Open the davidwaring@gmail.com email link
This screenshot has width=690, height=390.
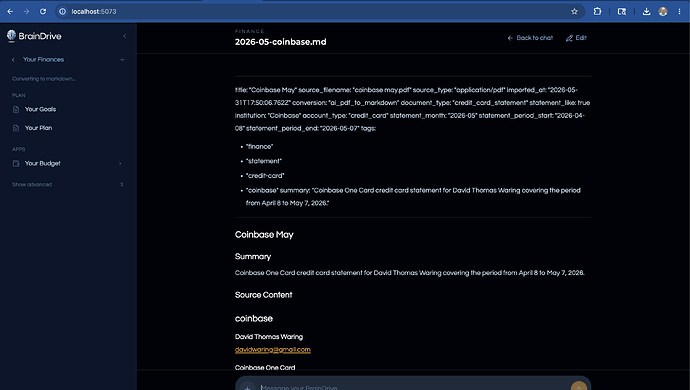(273, 350)
